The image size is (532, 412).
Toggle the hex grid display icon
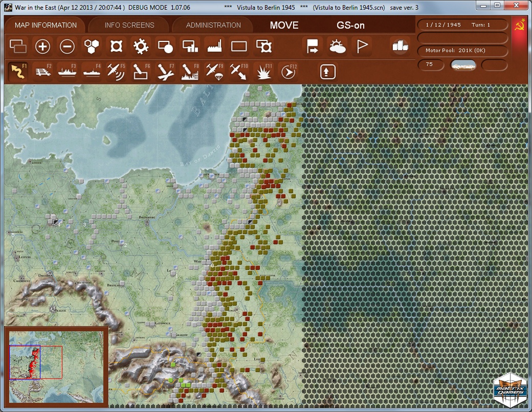click(x=92, y=47)
